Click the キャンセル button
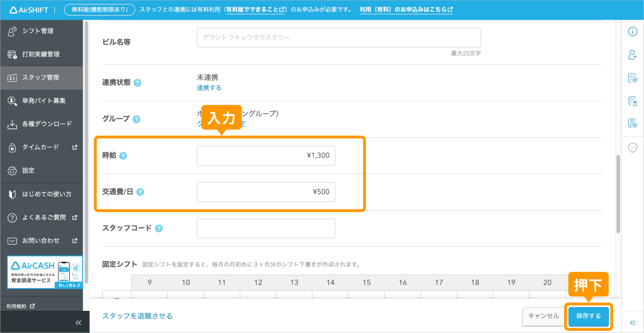The height and width of the screenshot is (333, 644). tap(544, 316)
